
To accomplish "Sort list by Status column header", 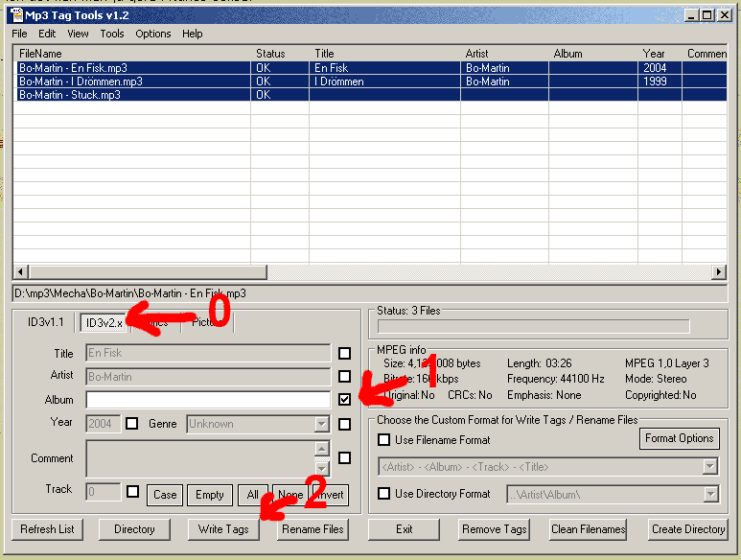I will [280, 54].
